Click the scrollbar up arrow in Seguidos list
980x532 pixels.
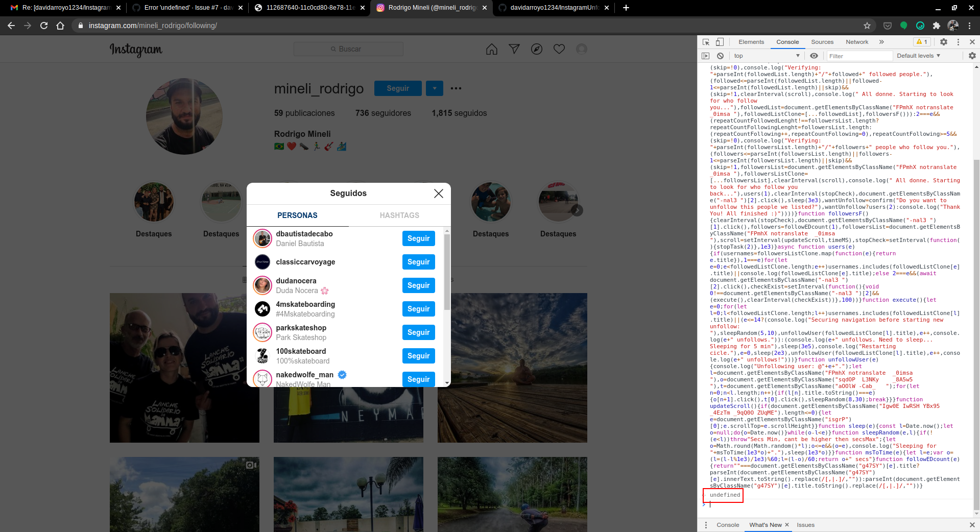(447, 231)
